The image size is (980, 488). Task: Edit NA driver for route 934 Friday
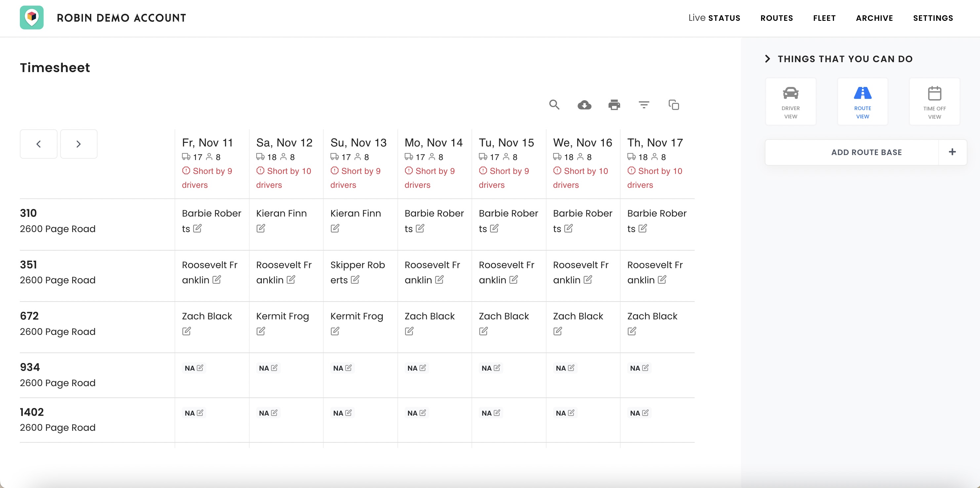[200, 368]
